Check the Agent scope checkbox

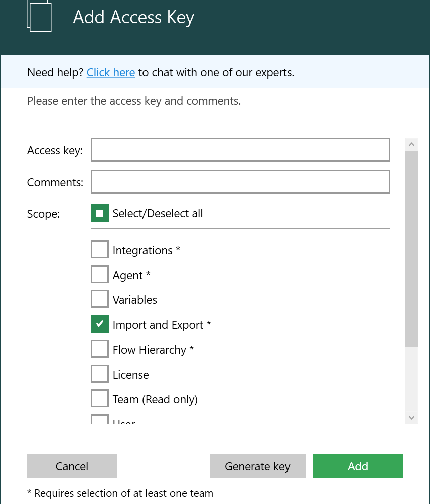coord(100,274)
